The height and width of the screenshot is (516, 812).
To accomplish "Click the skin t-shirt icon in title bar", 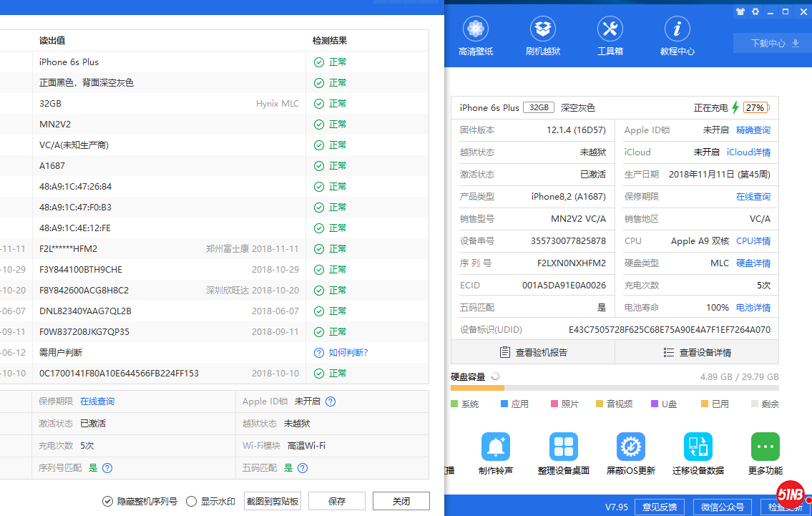I will click(740, 12).
